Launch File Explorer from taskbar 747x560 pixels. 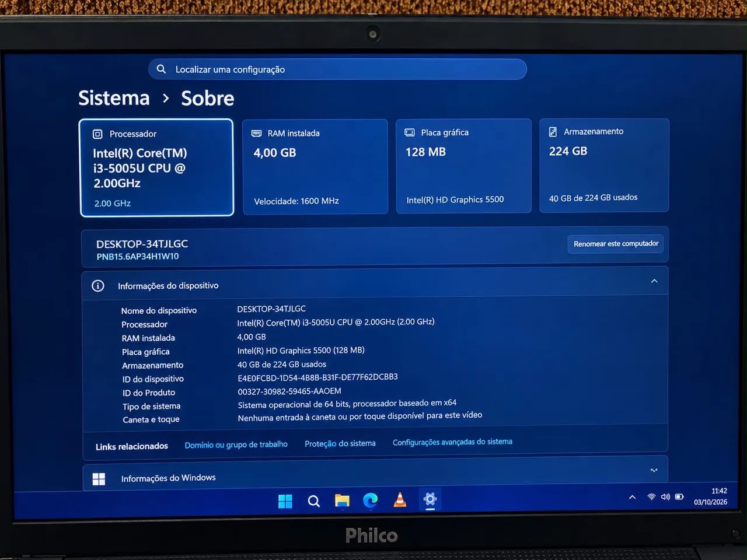point(342,501)
